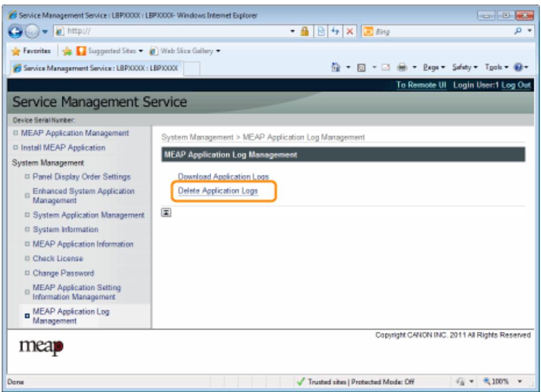Click the Login User:1 text

tap(476, 85)
